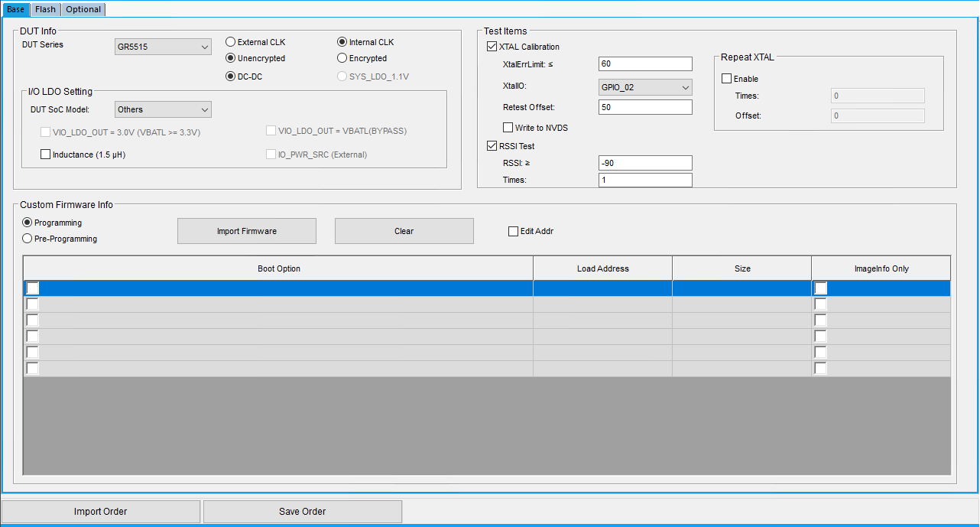Switch to the Optional tab
Screen dimensions: 980x527
(83, 9)
